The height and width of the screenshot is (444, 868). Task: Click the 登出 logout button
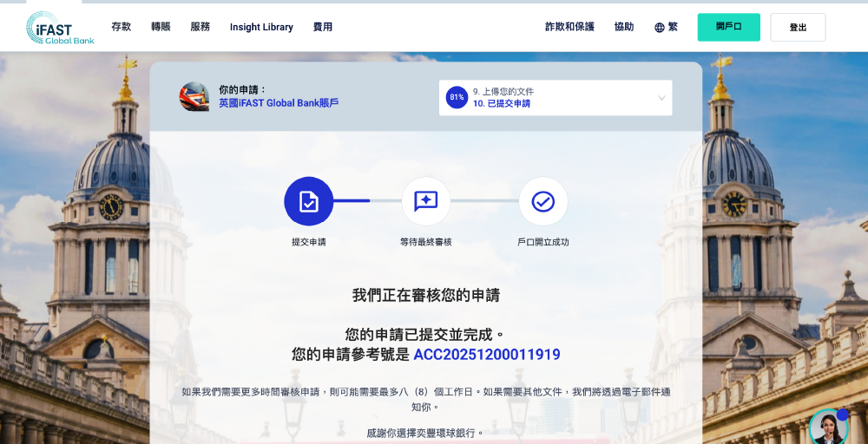pyautogui.click(x=798, y=27)
